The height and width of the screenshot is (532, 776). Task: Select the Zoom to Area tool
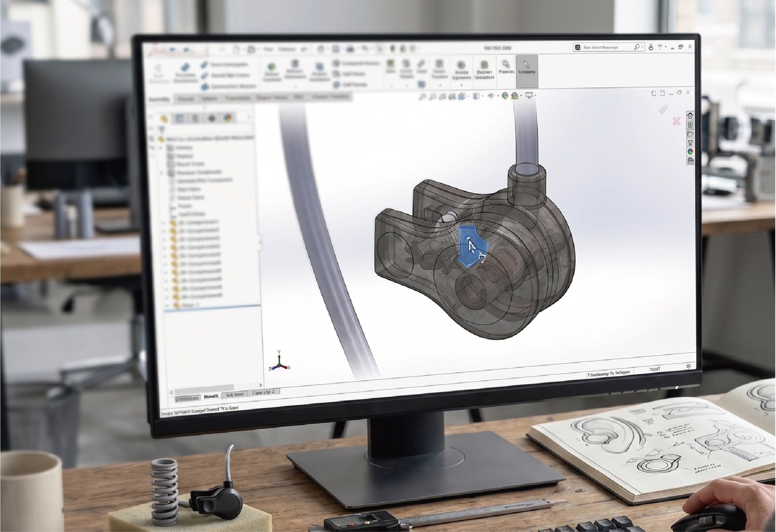coord(433,97)
